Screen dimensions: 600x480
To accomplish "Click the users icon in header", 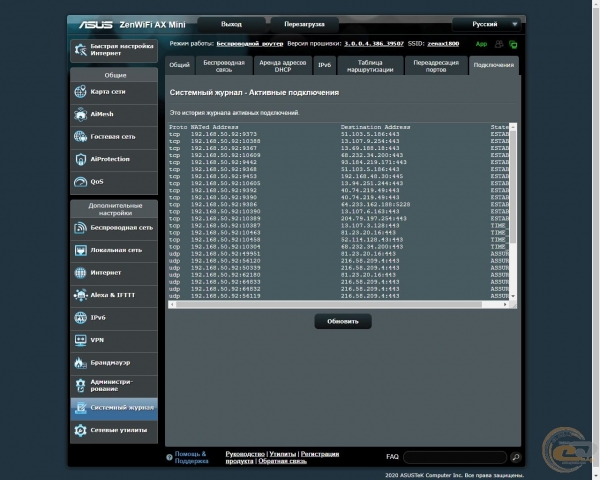I will [x=499, y=44].
